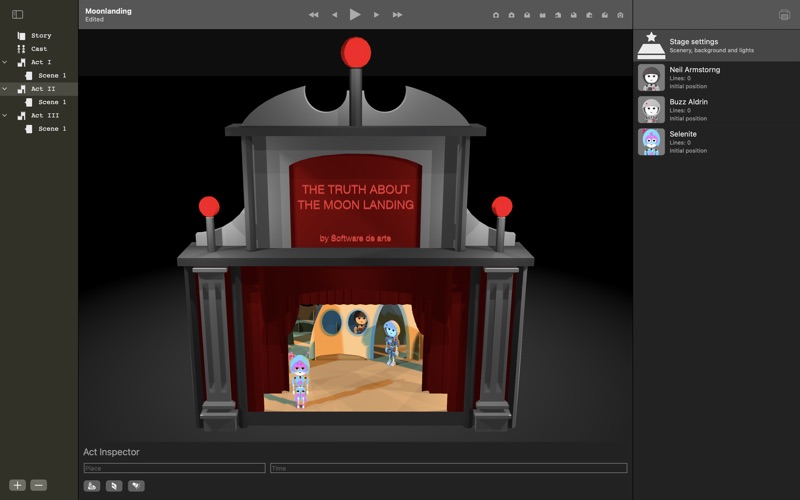Click the middle Act Inspector icon button
This screenshot has height=500, width=800.
coord(114,486)
